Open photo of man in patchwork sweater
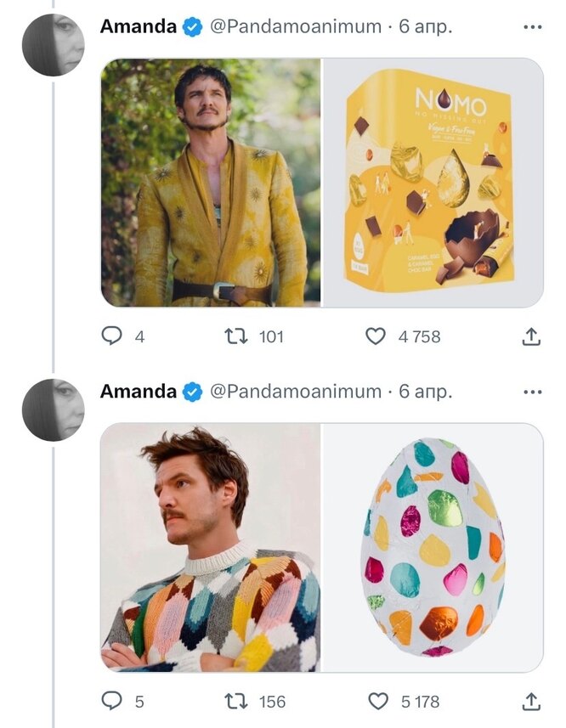 point(211,548)
